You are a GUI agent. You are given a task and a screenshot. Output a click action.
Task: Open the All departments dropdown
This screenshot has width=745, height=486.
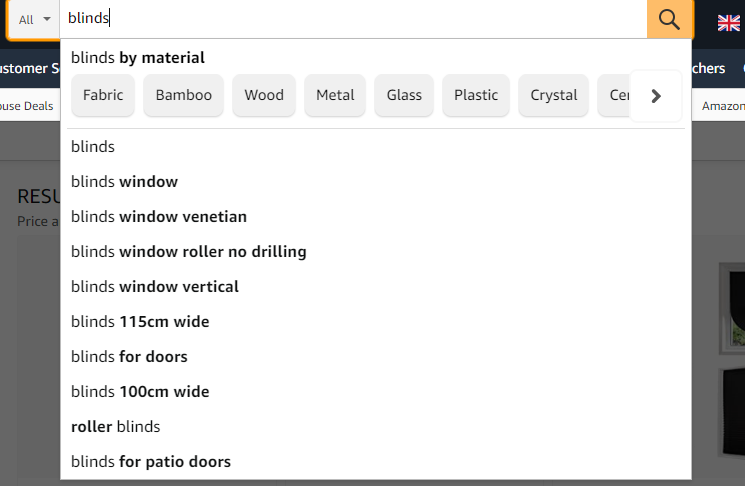pos(34,19)
